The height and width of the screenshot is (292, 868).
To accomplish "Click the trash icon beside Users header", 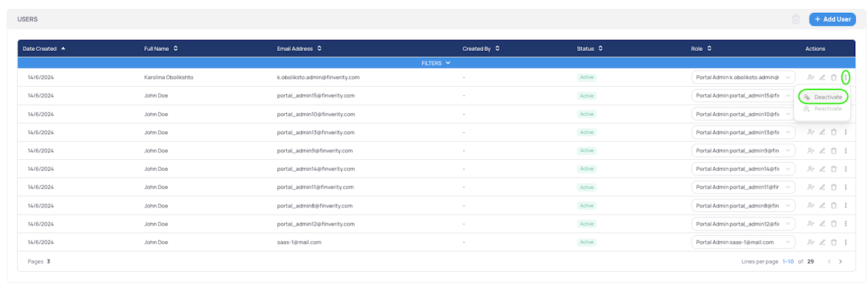I will coord(795,19).
